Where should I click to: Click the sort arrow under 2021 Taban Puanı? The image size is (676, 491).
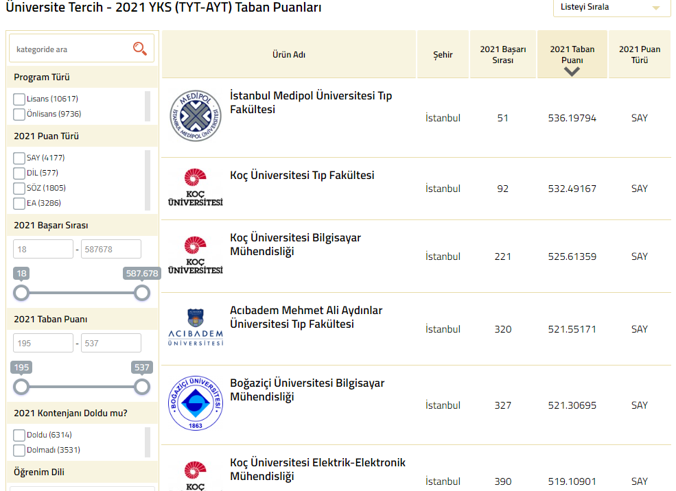[572, 72]
